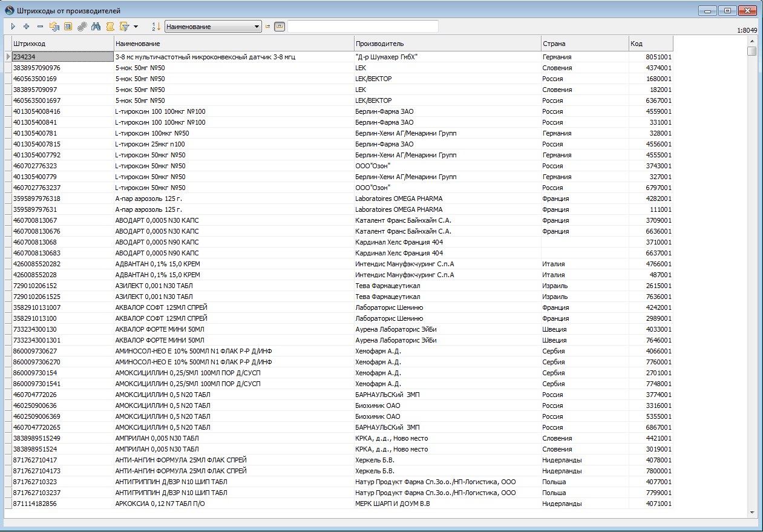Select barcode 3582910131007 АКВАЛОР СОФТ
The width and height of the screenshot is (763, 532).
point(63,307)
